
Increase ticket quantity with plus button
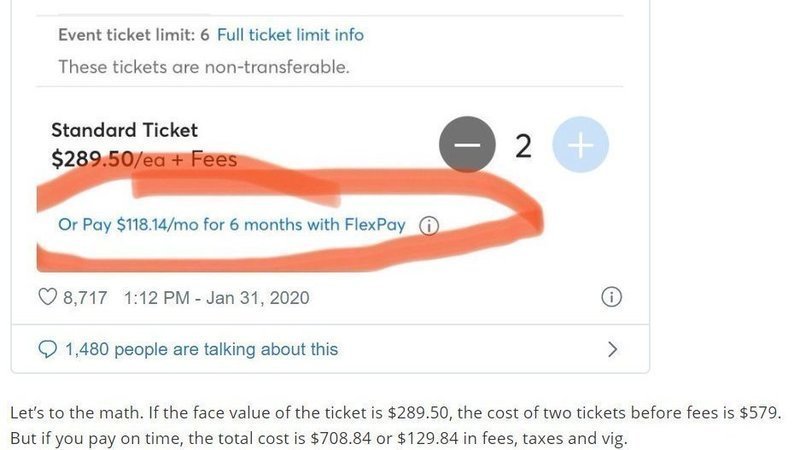click(x=580, y=147)
